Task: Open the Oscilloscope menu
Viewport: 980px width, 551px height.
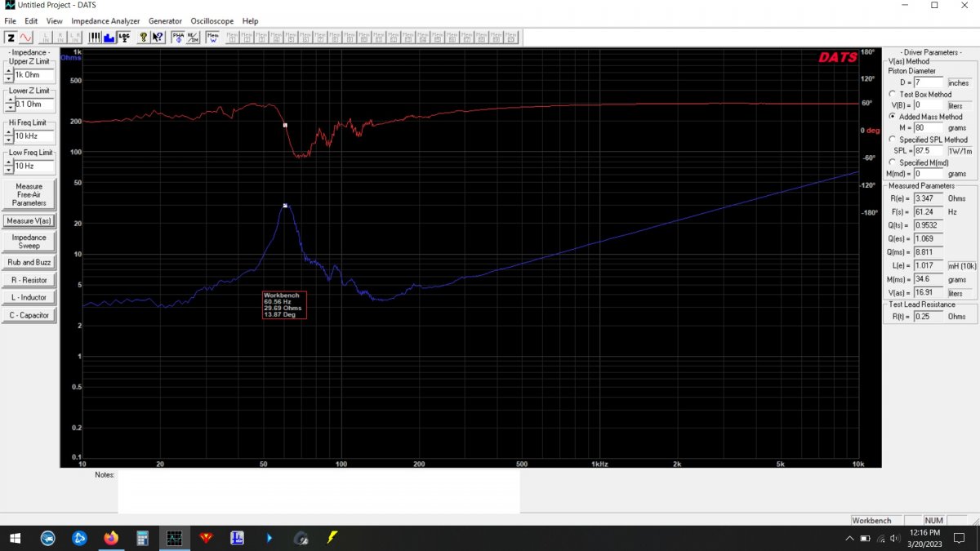Action: [212, 20]
